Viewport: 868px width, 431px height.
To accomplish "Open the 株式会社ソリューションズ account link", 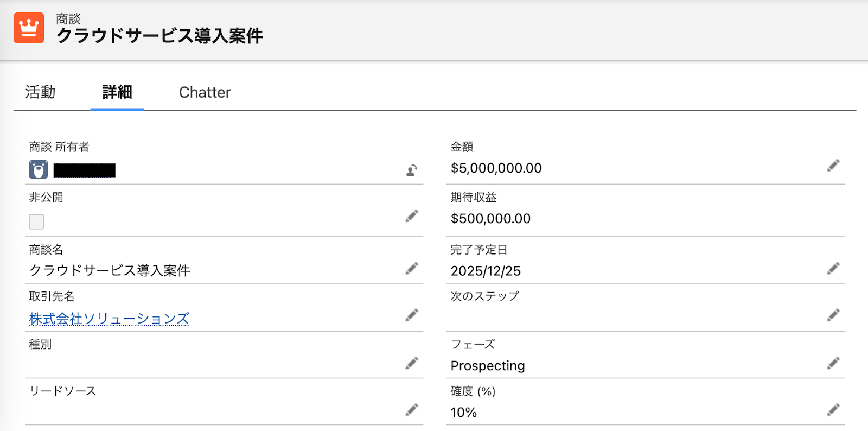I will (109, 319).
